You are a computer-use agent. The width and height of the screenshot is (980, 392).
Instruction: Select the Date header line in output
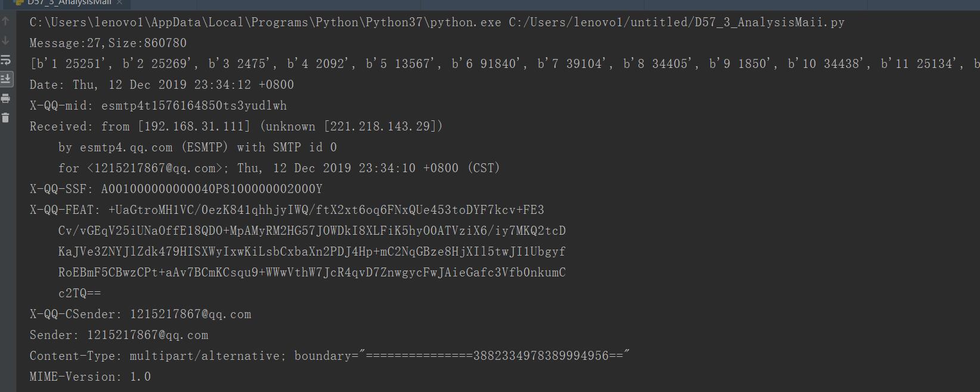[x=161, y=84]
